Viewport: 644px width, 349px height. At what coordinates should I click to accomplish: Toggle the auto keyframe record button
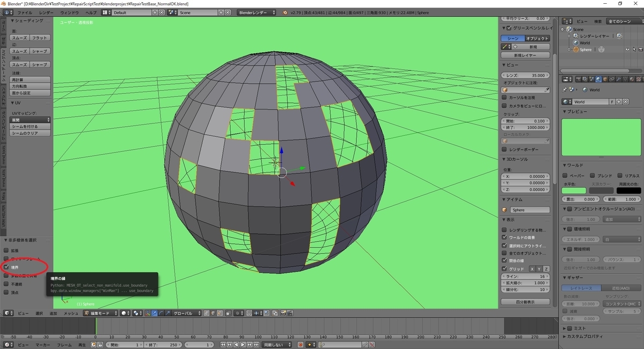click(x=301, y=345)
